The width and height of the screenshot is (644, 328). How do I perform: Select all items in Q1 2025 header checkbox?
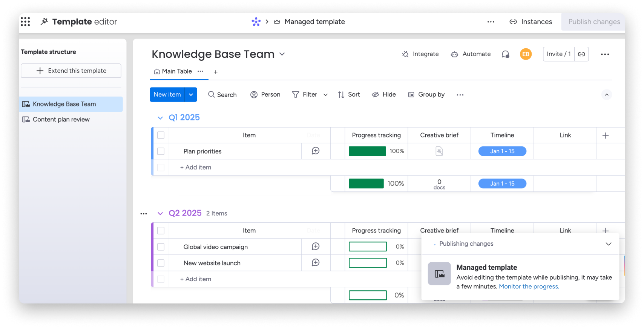click(x=161, y=135)
